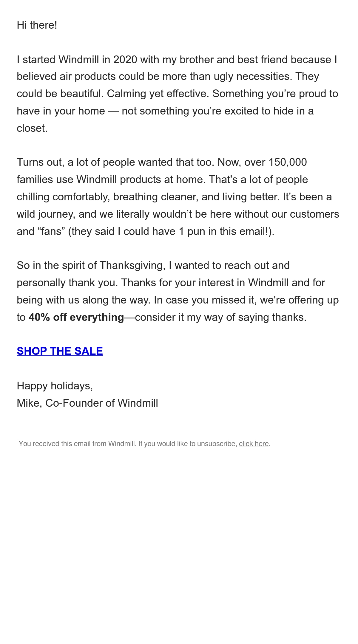The height and width of the screenshot is (644, 358).
Task: Click the line starting 'So in the spirit of Thanksgiving'
Action: tap(153, 265)
